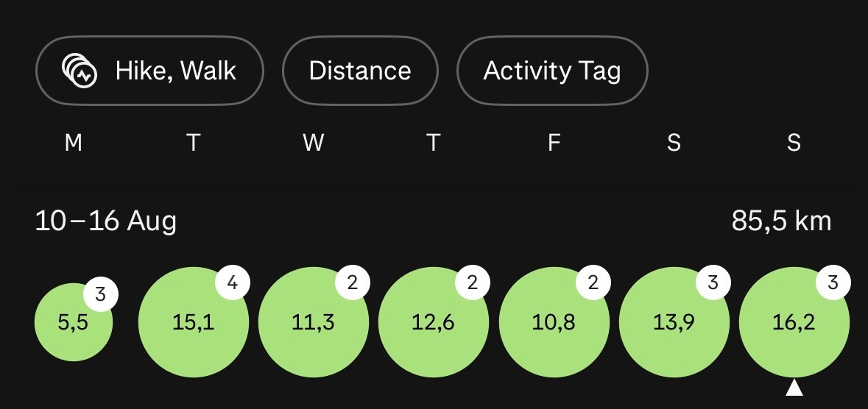This screenshot has height=409, width=868.
Task: Open the Distance metric selector
Action: (x=360, y=71)
